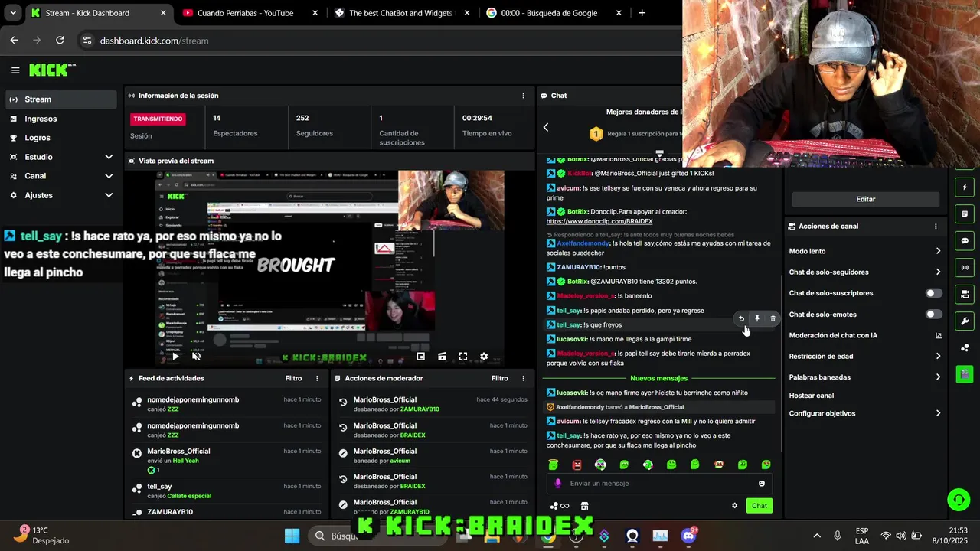Open the browser tab list dropdown
980x551 pixels.
[x=13, y=12]
